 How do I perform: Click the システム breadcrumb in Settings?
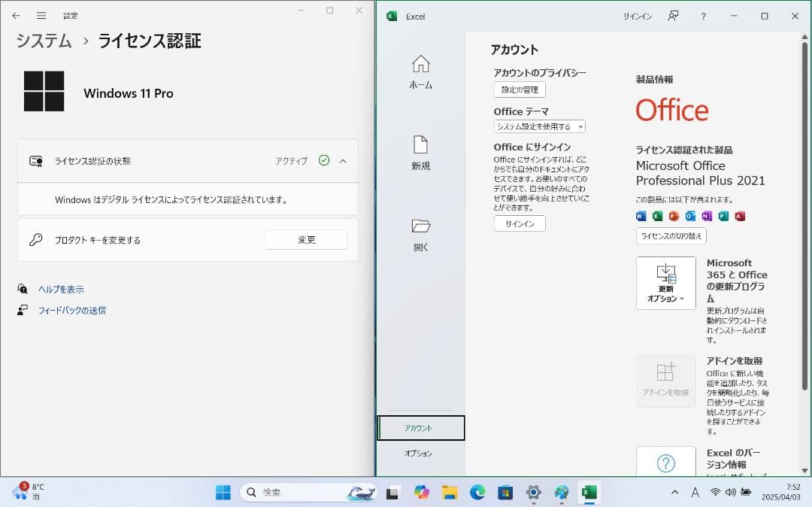[44, 41]
